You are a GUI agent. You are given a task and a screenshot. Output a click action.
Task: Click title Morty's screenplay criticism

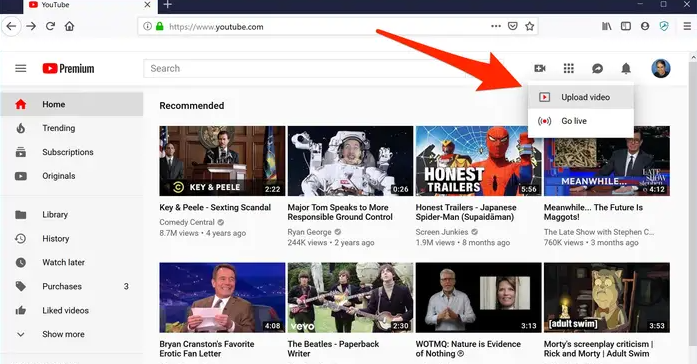598,349
